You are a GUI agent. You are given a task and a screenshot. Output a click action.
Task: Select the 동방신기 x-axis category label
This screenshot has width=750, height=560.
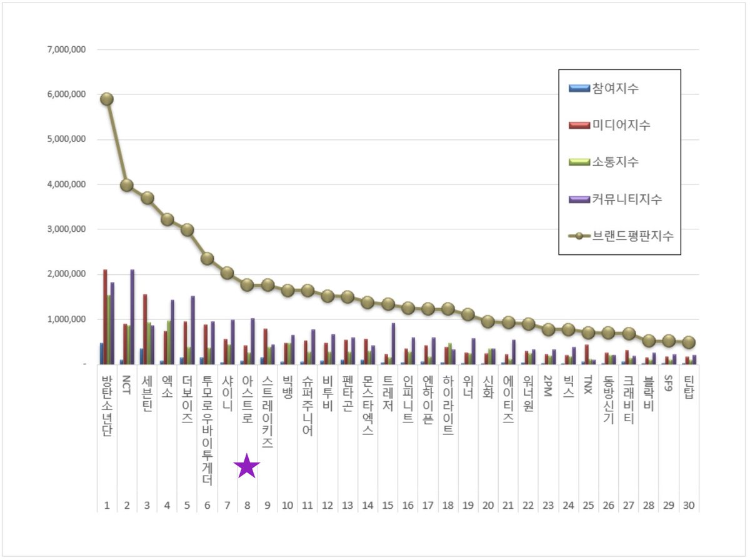[x=607, y=400]
